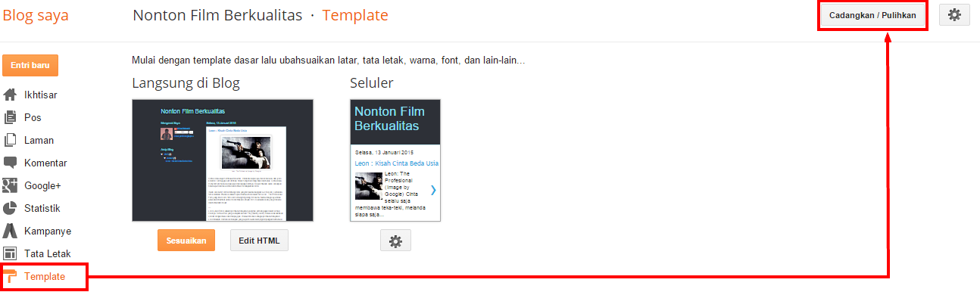Open Google+ label in the sidebar

(x=42, y=185)
